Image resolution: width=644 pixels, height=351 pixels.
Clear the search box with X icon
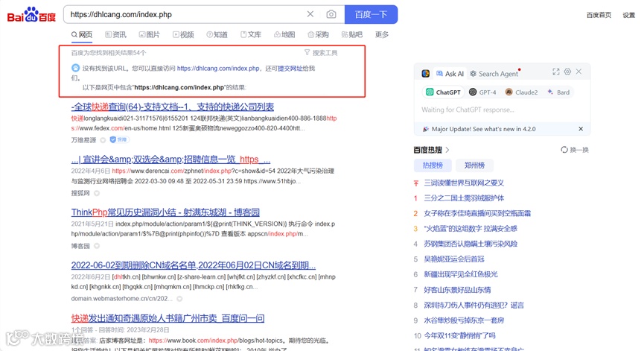pyautogui.click(x=310, y=14)
